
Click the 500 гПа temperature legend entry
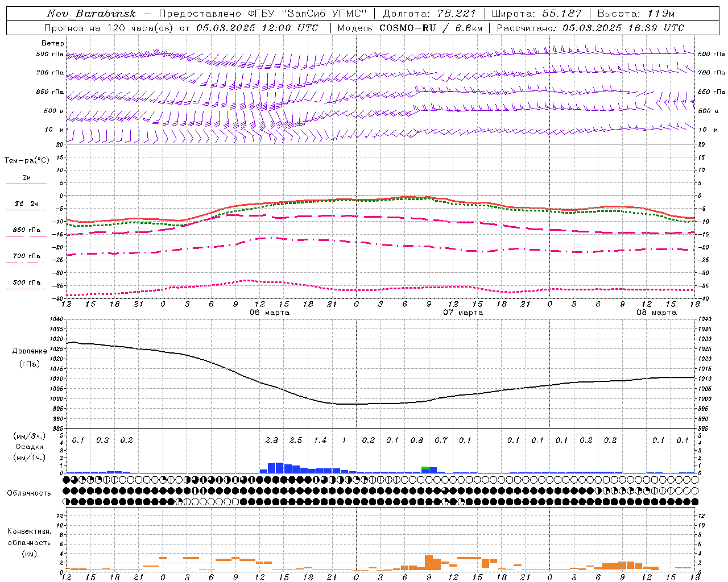(x=26, y=282)
